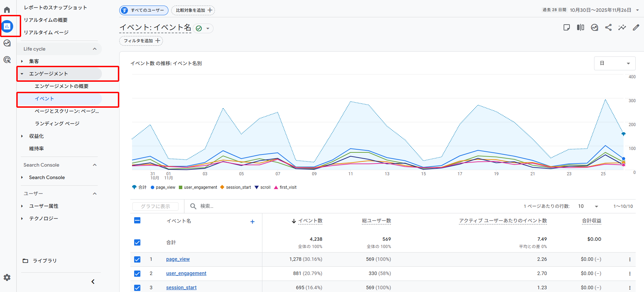644x292 pixels.
Task: Sort by 総ユーザー数 column header
Action: (x=376, y=221)
